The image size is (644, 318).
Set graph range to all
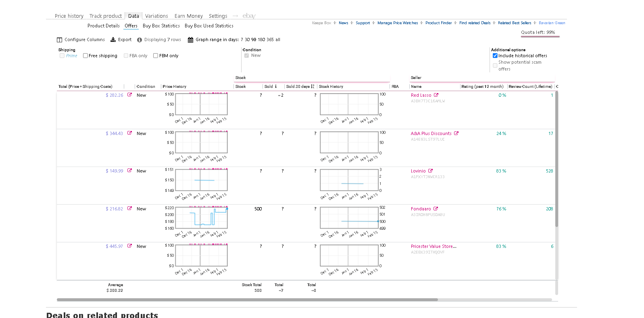[278, 39]
